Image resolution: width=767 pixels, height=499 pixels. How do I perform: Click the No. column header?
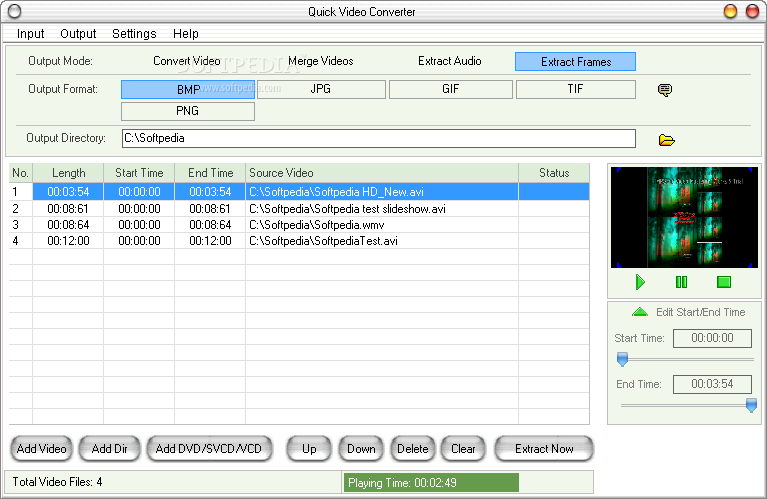point(21,173)
